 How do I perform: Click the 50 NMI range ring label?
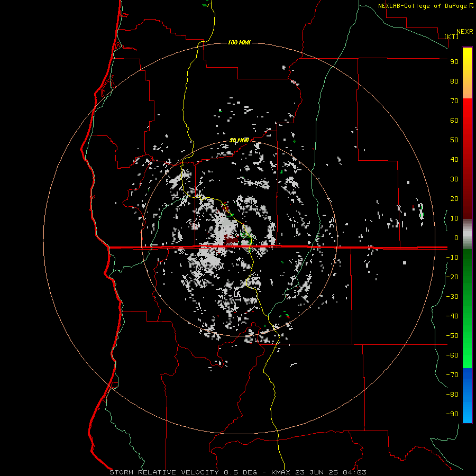point(239,140)
